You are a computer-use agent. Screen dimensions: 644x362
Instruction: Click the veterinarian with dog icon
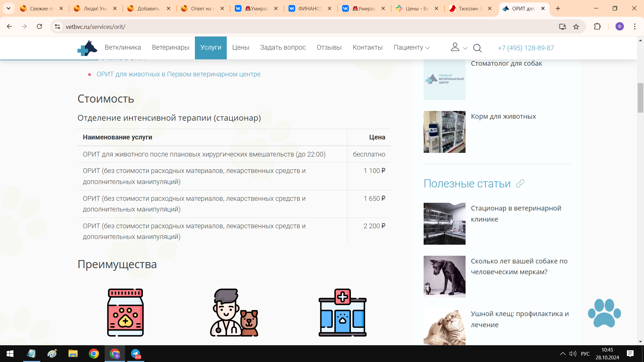(234, 312)
